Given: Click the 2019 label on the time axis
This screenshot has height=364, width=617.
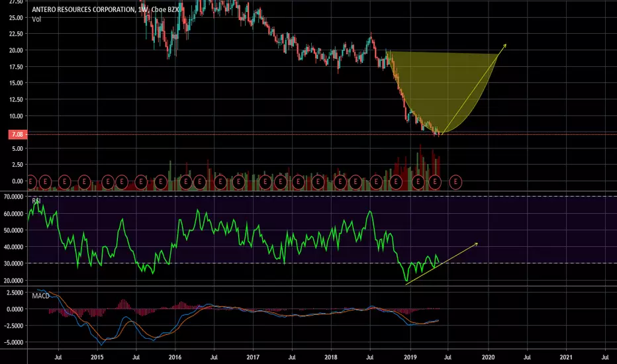Looking at the screenshot, I should point(410,357).
